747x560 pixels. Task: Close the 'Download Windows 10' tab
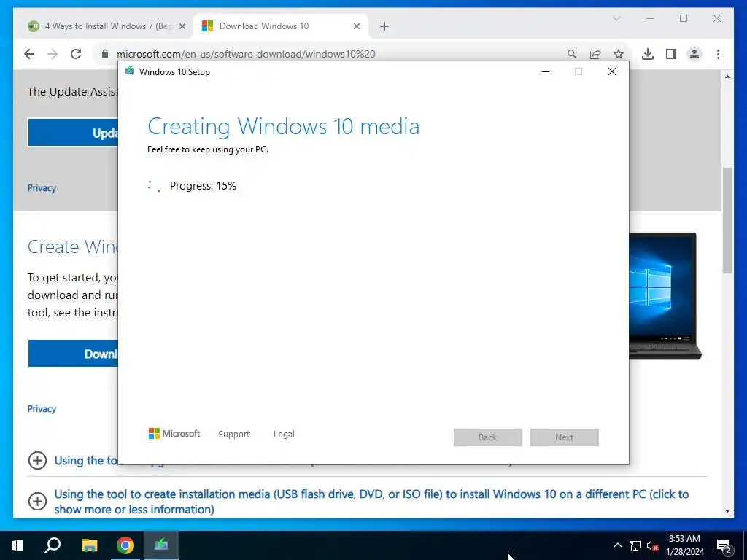point(356,26)
